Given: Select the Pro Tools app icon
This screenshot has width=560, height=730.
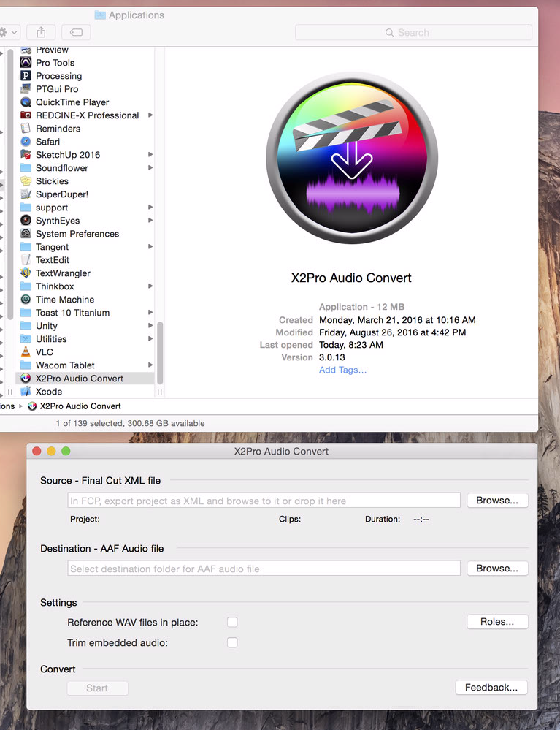Looking at the screenshot, I should click(26, 63).
